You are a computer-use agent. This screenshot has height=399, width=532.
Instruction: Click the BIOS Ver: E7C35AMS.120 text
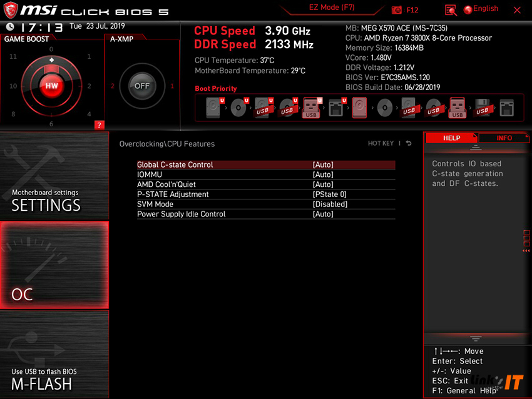pyautogui.click(x=387, y=78)
